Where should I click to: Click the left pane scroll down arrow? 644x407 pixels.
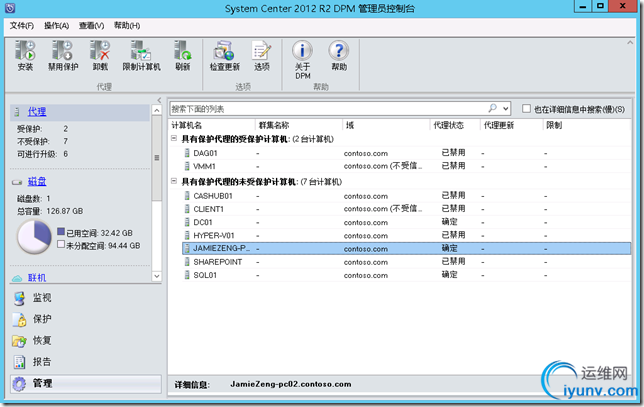coord(156,276)
